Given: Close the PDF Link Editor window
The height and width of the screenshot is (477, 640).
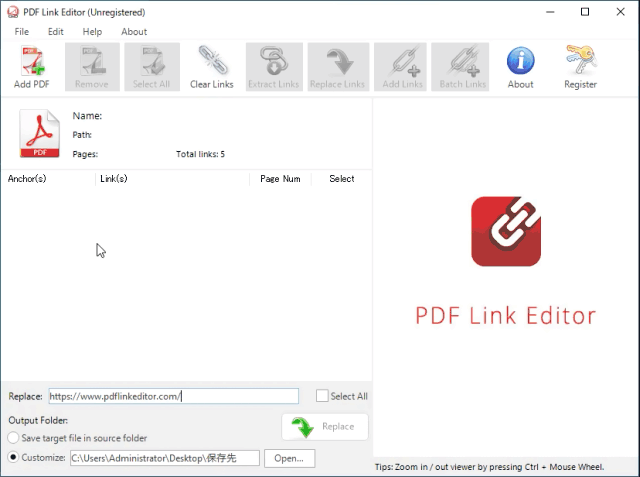Looking at the screenshot, I should pyautogui.click(x=620, y=12).
